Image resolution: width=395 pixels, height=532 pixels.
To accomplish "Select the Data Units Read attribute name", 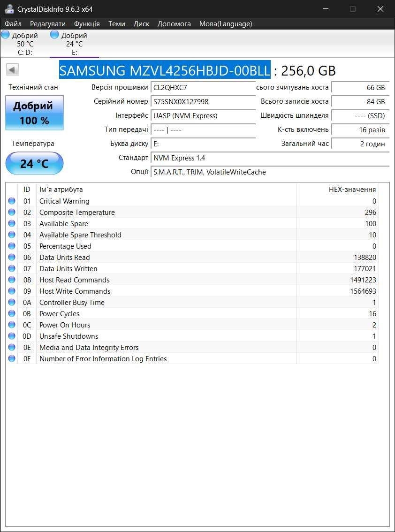I will tap(64, 257).
